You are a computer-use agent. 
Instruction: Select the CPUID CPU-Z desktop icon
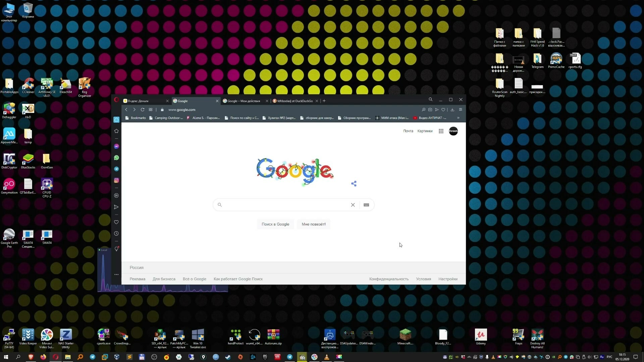[x=47, y=188]
